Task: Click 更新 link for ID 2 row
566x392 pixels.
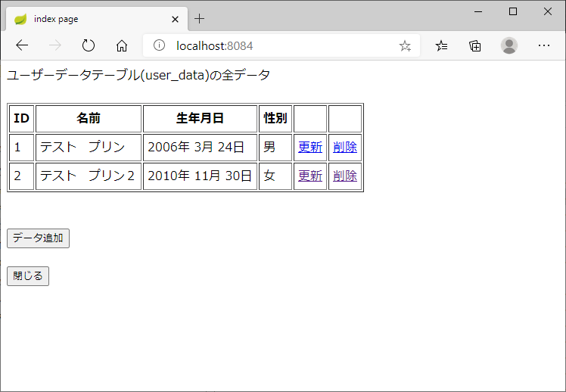Action: tap(310, 176)
